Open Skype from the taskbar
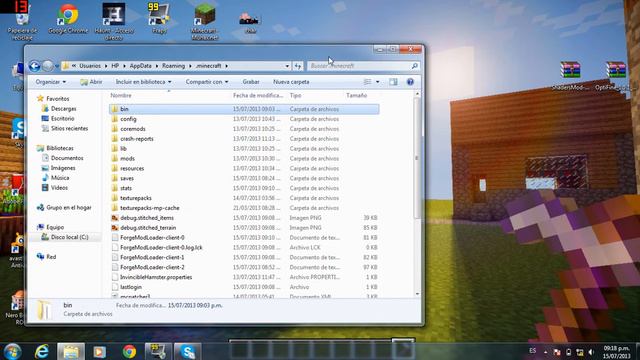640x360 pixels. [187, 351]
